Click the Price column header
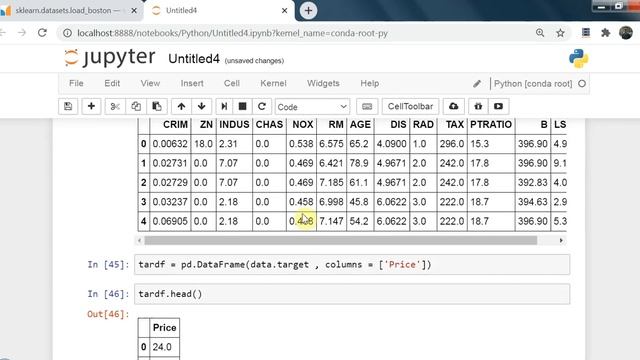The height and width of the screenshot is (360, 640). [164, 327]
